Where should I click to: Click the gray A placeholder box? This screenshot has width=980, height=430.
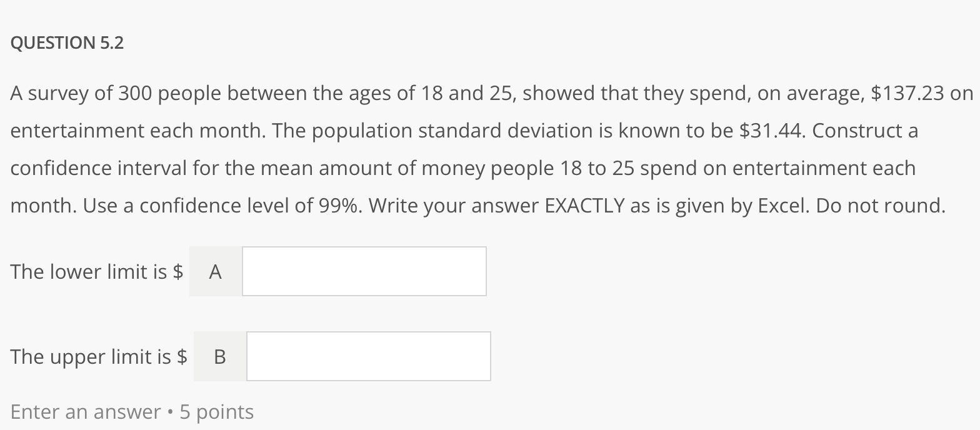point(215,271)
